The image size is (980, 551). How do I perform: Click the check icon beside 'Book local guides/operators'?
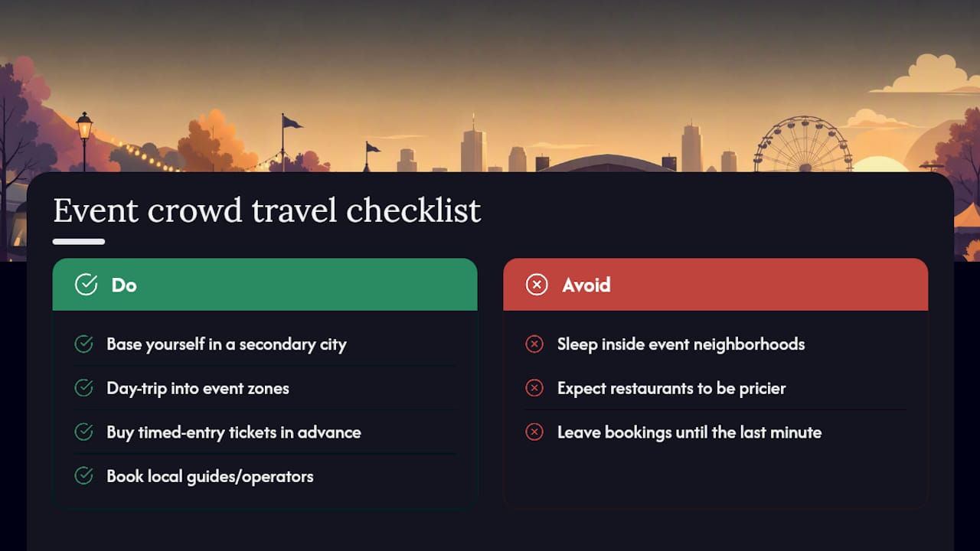(x=83, y=476)
